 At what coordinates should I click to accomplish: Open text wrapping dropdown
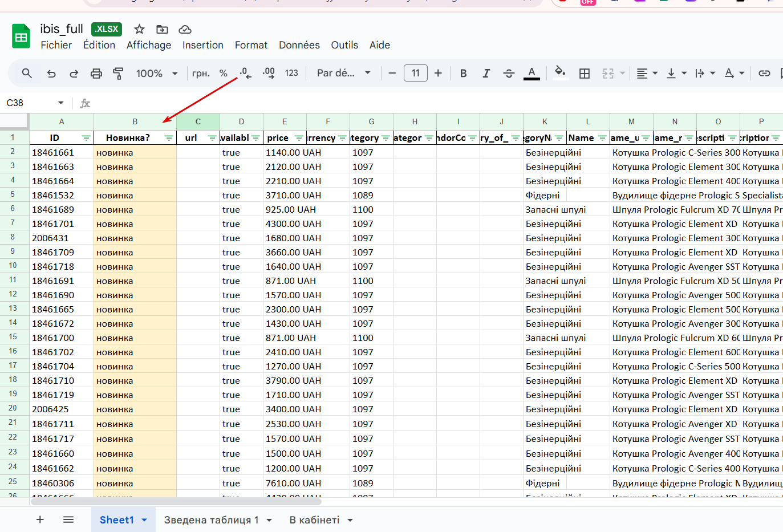[705, 73]
